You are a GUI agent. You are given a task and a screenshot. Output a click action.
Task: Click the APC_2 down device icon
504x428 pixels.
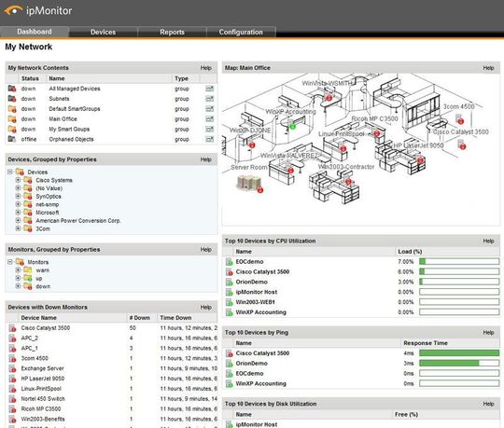(x=12, y=338)
